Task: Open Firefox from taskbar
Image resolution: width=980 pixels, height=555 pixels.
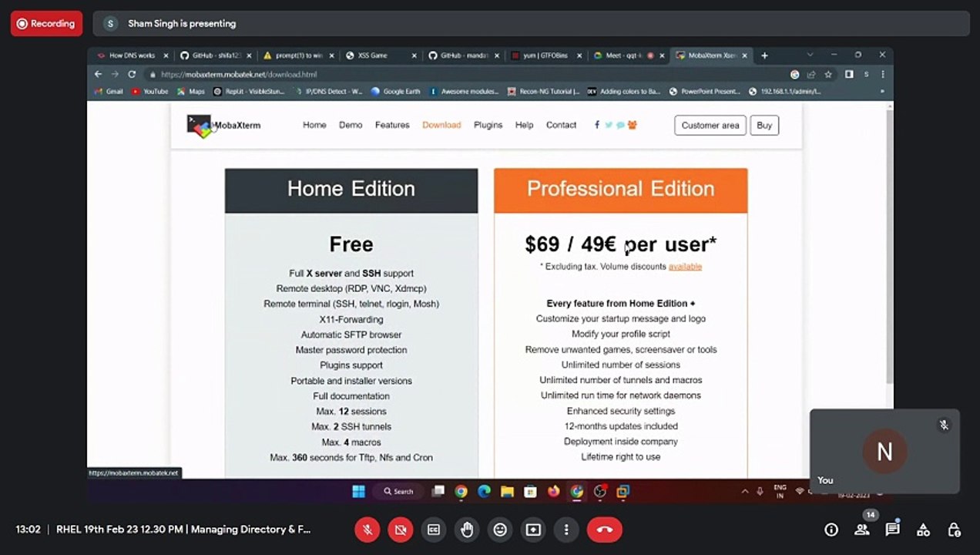Action: 553,491
